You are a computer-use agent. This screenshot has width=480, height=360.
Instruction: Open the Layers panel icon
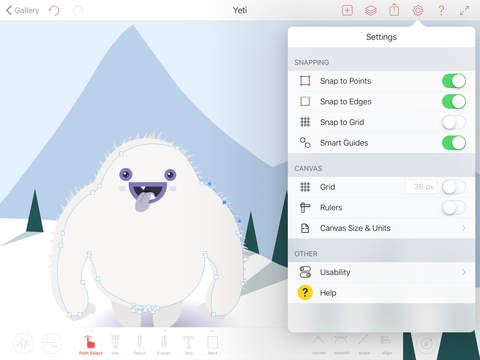pyautogui.click(x=370, y=11)
